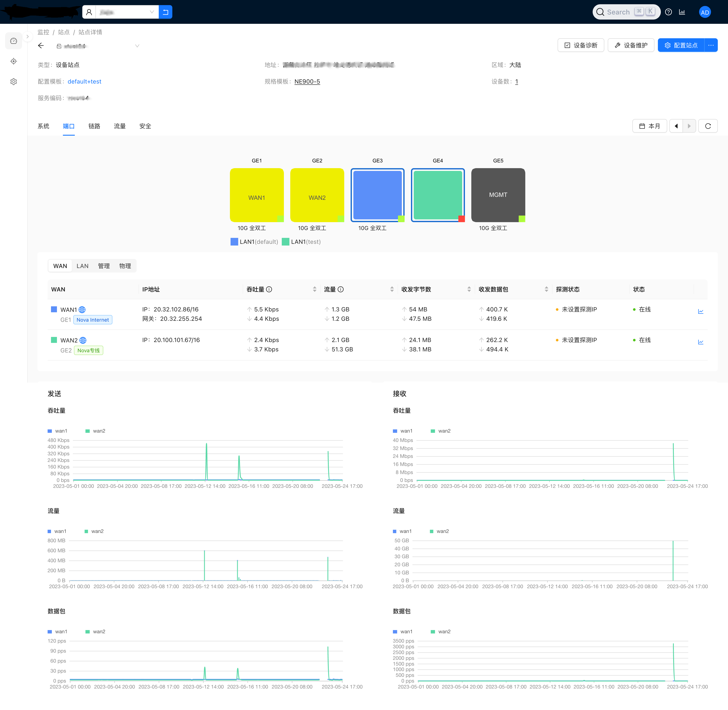Go to next period arrow
728x710 pixels.
[689, 126]
